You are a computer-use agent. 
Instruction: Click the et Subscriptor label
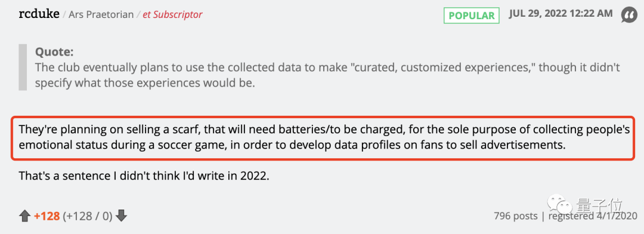[x=172, y=15]
